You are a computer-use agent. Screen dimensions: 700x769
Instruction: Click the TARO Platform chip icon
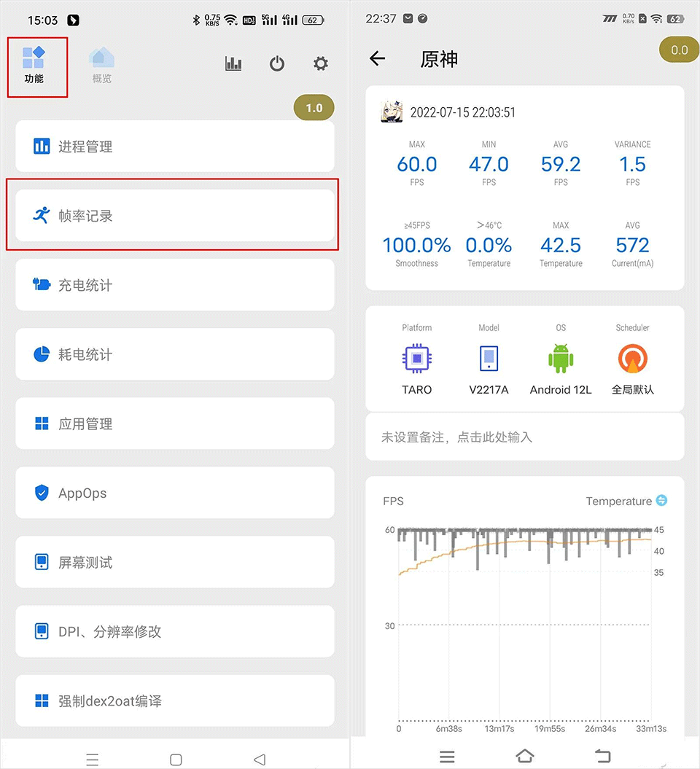pyautogui.click(x=416, y=359)
